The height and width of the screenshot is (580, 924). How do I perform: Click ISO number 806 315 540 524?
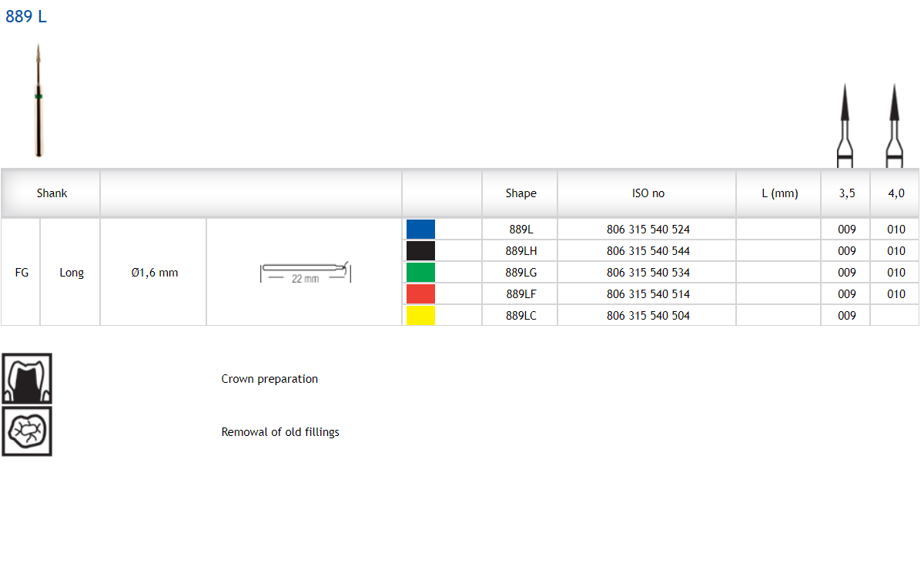[x=648, y=230]
